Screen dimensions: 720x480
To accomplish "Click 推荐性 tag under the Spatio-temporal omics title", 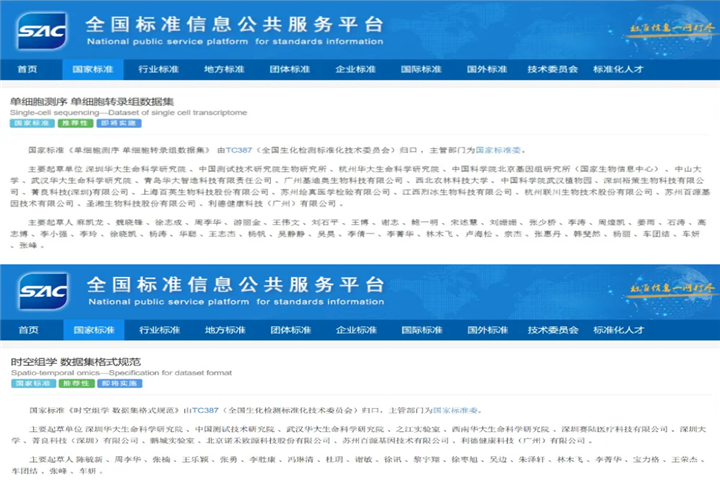I will [x=75, y=383].
